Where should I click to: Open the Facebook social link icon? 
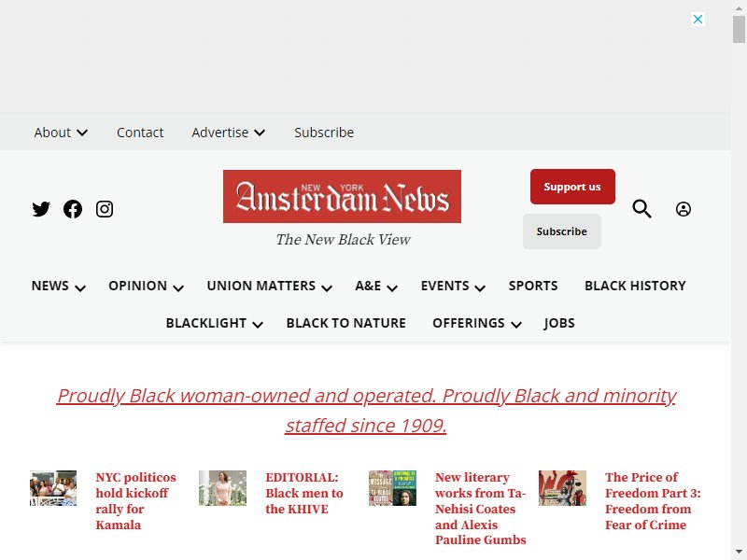coord(73,209)
